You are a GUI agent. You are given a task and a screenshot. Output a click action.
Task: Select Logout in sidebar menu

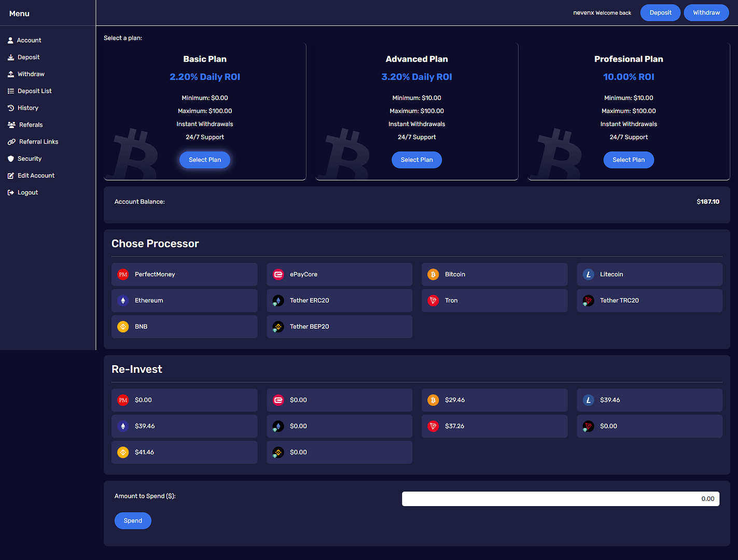click(x=28, y=192)
